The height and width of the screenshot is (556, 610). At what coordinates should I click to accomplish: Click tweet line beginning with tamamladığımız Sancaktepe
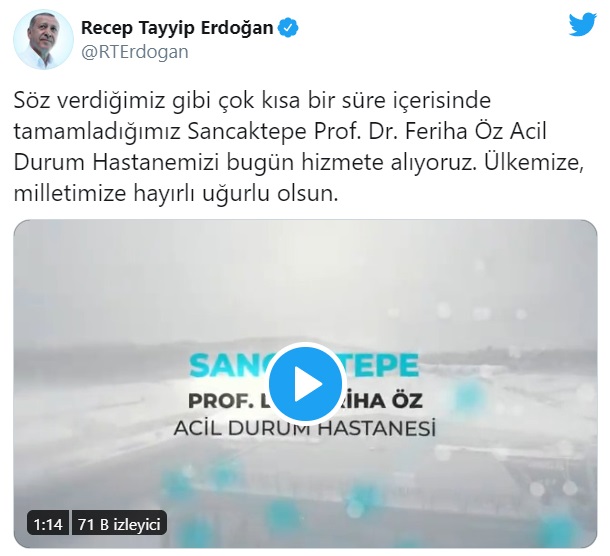[280, 132]
